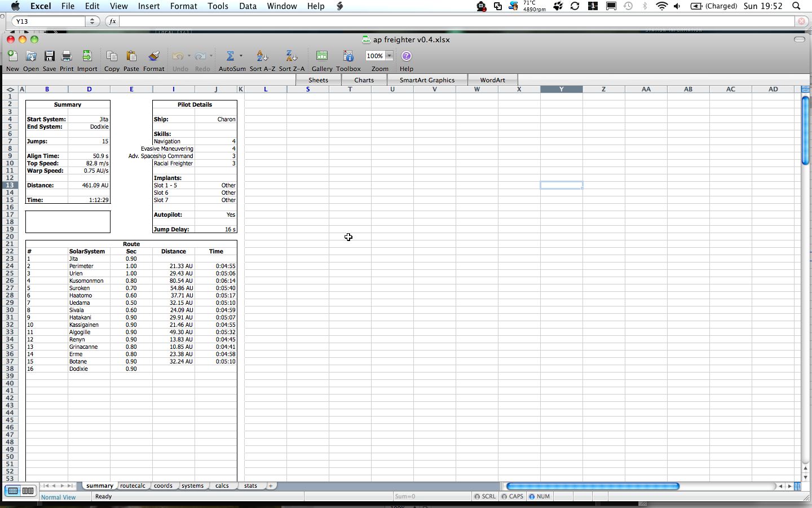Open the SmartArt Graphics gallery
This screenshot has width=812, height=508.
tap(427, 80)
